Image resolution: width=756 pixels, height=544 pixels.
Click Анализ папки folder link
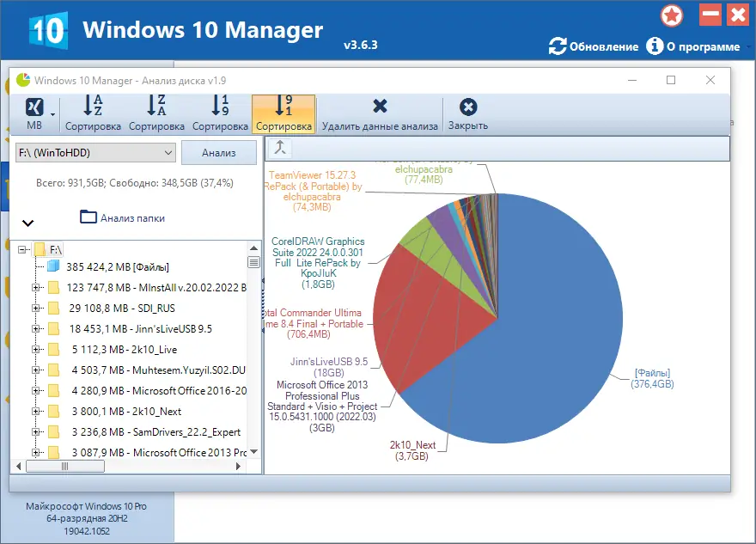pos(123,217)
